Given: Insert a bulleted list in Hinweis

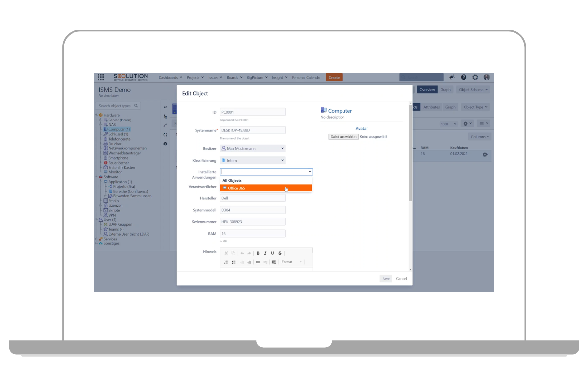Looking at the screenshot, I should click(x=234, y=262).
